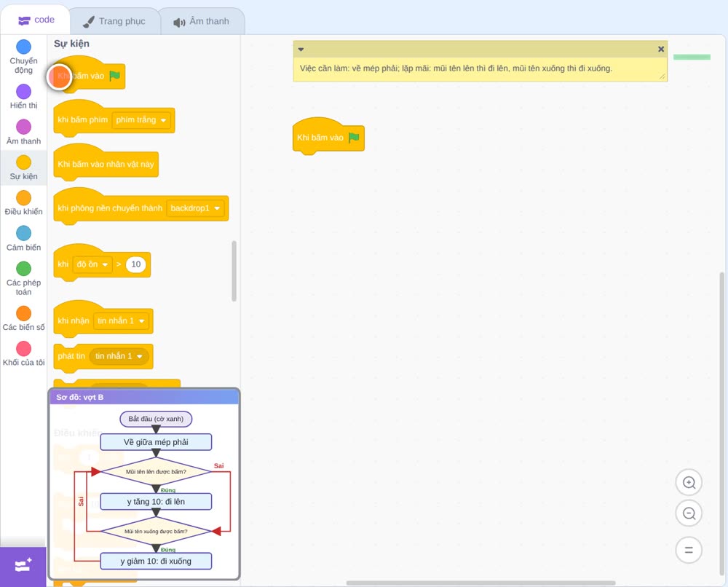The width and height of the screenshot is (728, 587).
Task: Select the Các phép toán category
Action: pos(24,279)
